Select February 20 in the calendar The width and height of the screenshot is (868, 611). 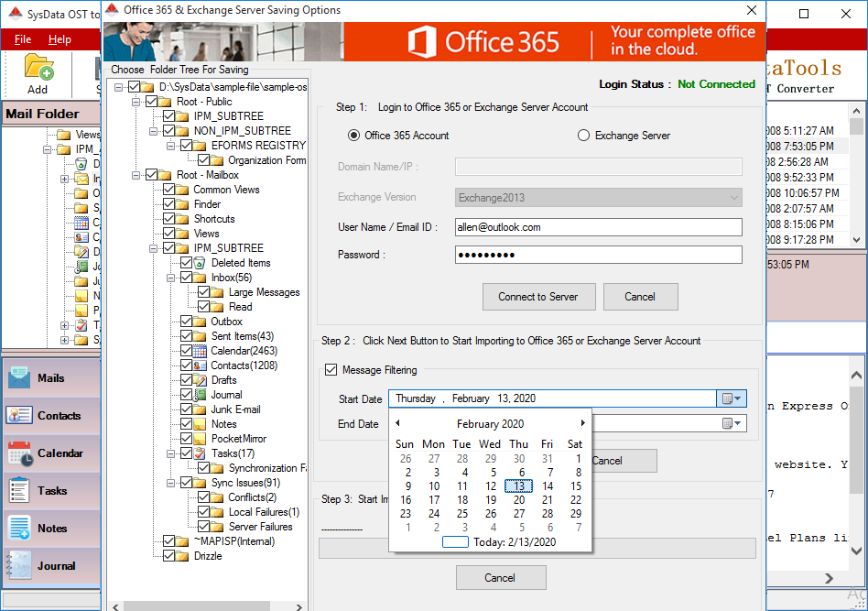coord(519,500)
